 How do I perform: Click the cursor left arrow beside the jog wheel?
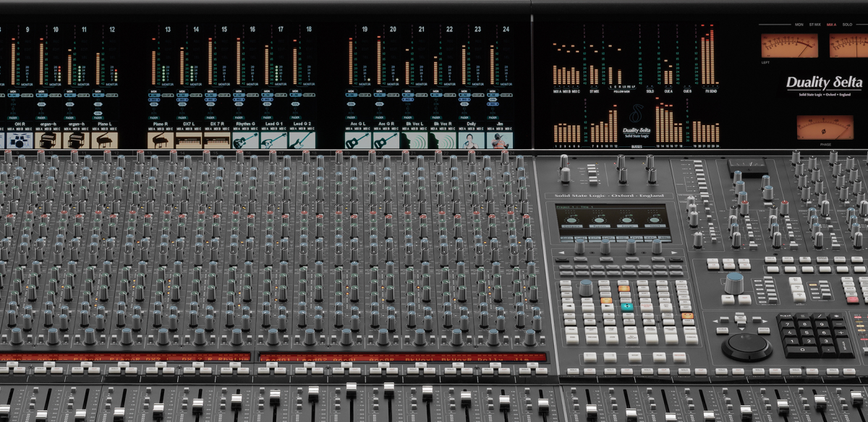click(716, 323)
